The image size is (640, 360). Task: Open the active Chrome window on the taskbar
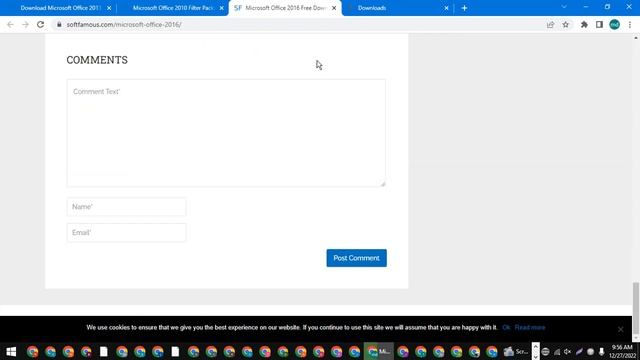tap(378, 351)
